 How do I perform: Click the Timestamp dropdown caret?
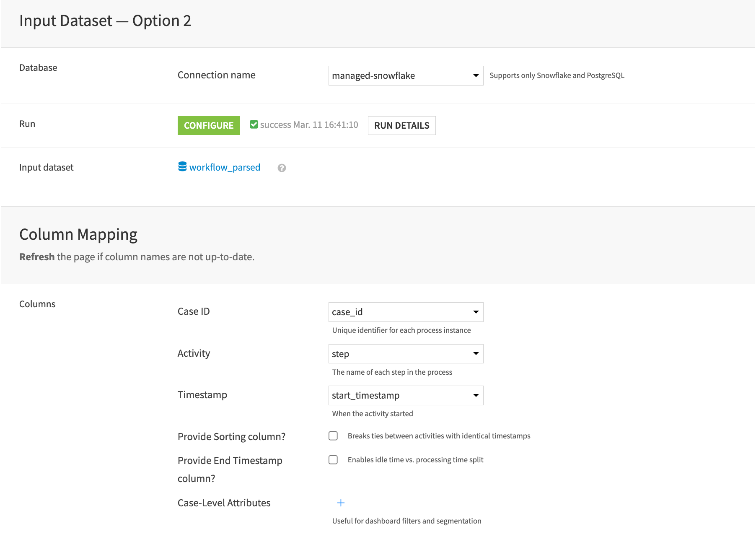click(476, 395)
